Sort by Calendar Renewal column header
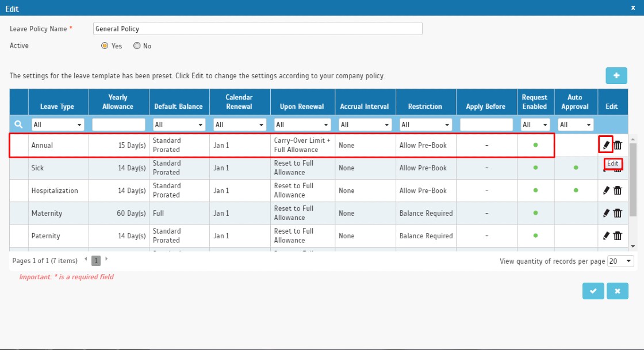 pyautogui.click(x=239, y=101)
